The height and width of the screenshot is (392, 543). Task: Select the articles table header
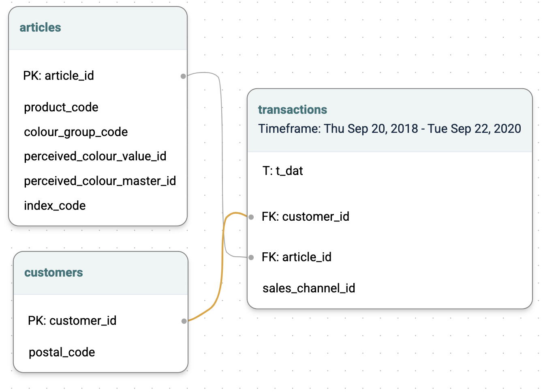point(98,28)
